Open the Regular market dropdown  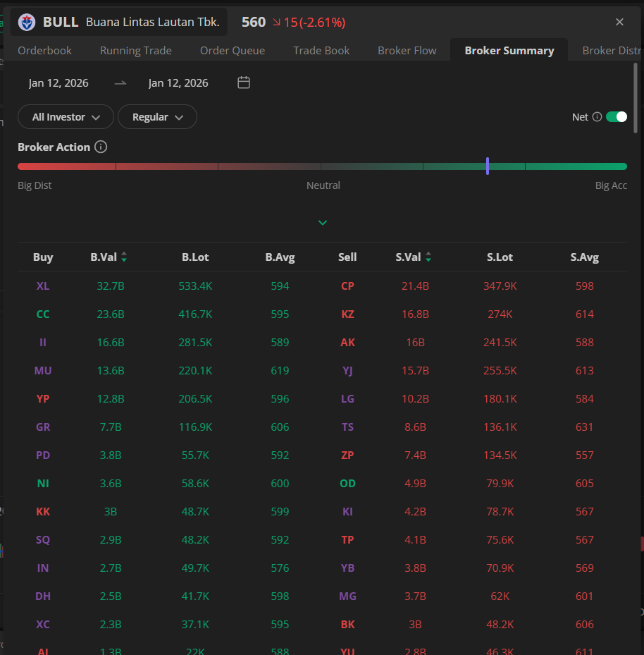(157, 117)
